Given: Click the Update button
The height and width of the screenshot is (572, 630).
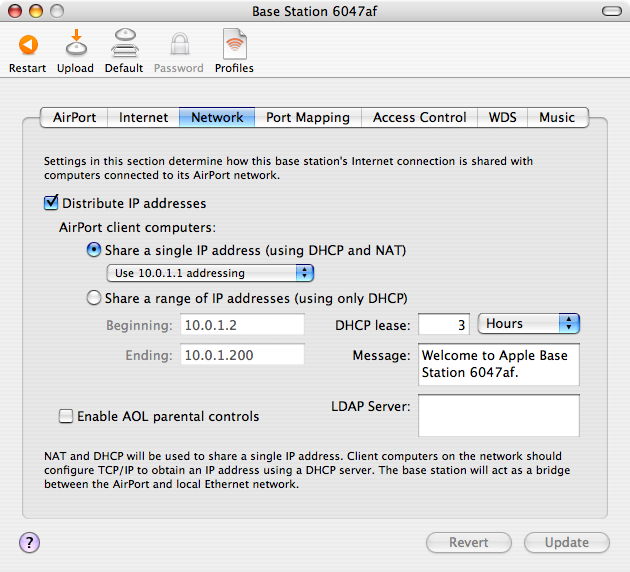Looking at the screenshot, I should coord(567,542).
